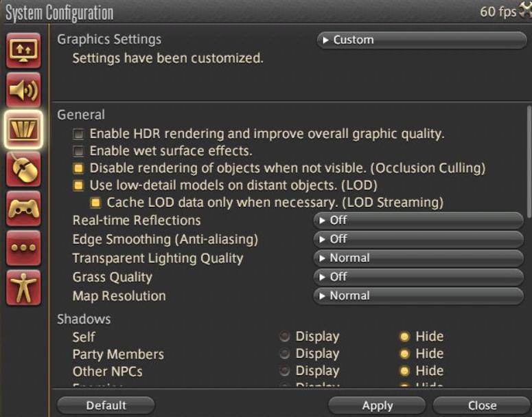Enable HDR rendering checkbox
Image resolution: width=532 pixels, height=417 pixels.
pos(79,133)
